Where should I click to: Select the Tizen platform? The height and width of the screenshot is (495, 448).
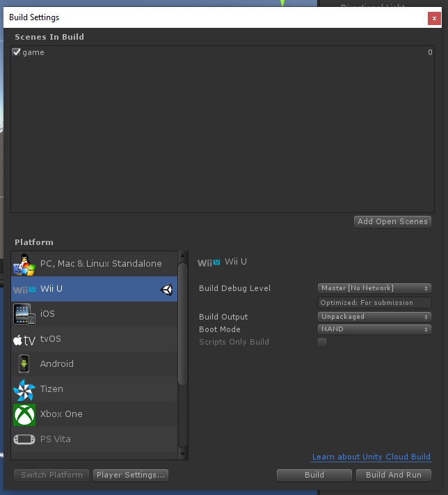click(94, 389)
